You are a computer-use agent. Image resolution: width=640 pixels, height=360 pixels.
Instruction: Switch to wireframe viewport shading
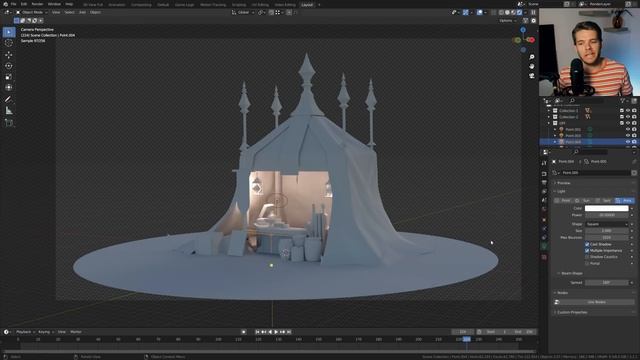click(x=501, y=12)
